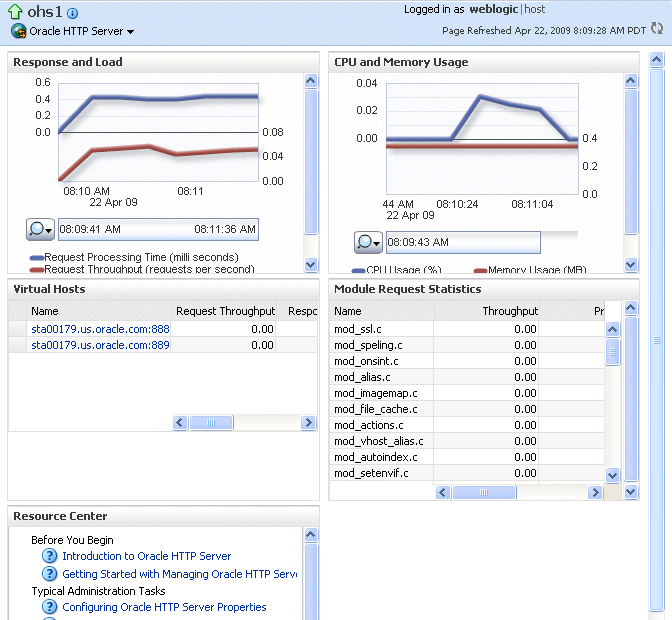This screenshot has width=672, height=620.
Task: Click the CPU and Memory time range slider
Action: 463,242
